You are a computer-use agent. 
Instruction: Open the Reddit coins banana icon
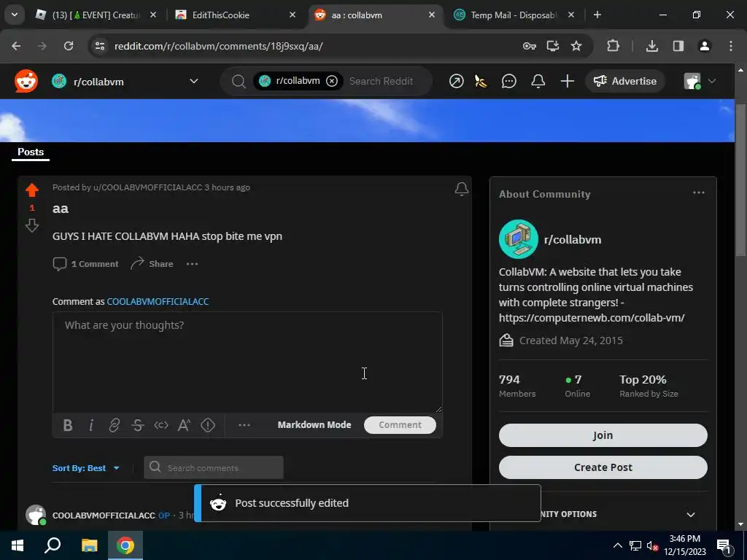pyautogui.click(x=481, y=82)
